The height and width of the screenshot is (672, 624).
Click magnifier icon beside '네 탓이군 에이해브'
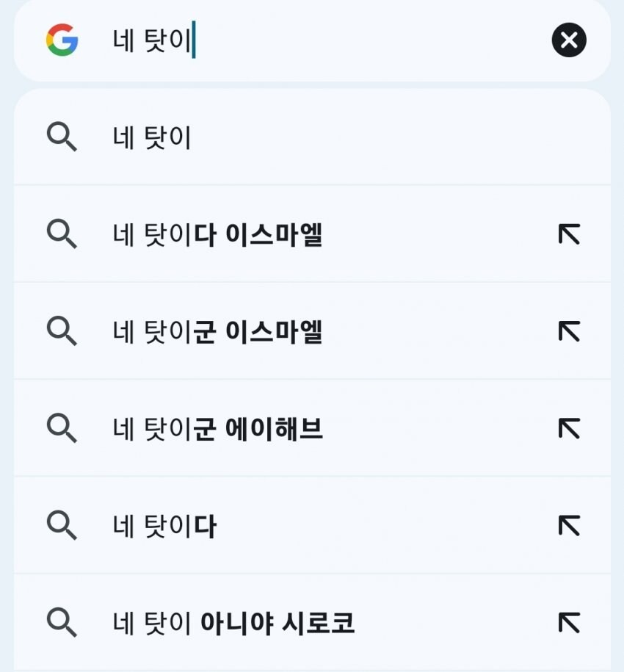pos(62,428)
